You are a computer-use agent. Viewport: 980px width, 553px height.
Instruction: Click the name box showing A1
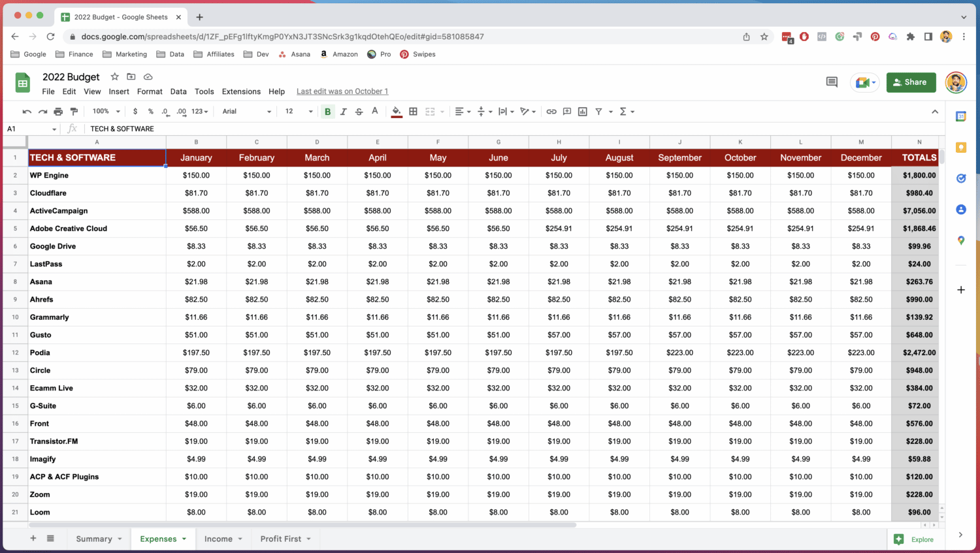31,129
